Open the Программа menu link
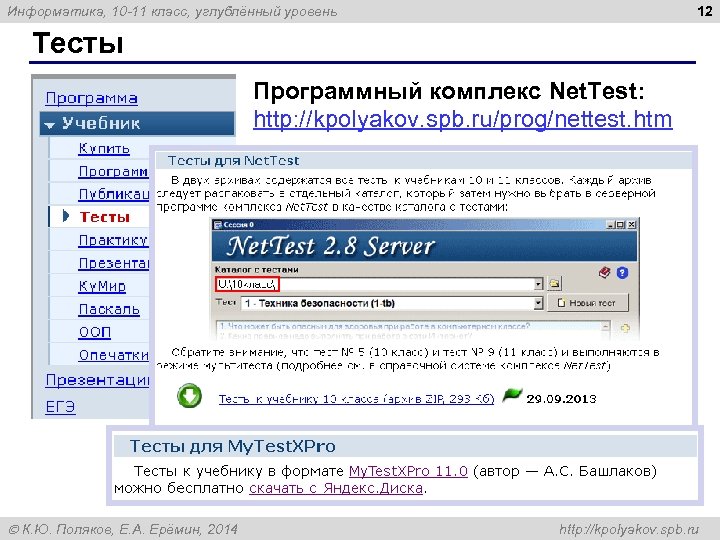This screenshot has width=720, height=540. (x=91, y=98)
